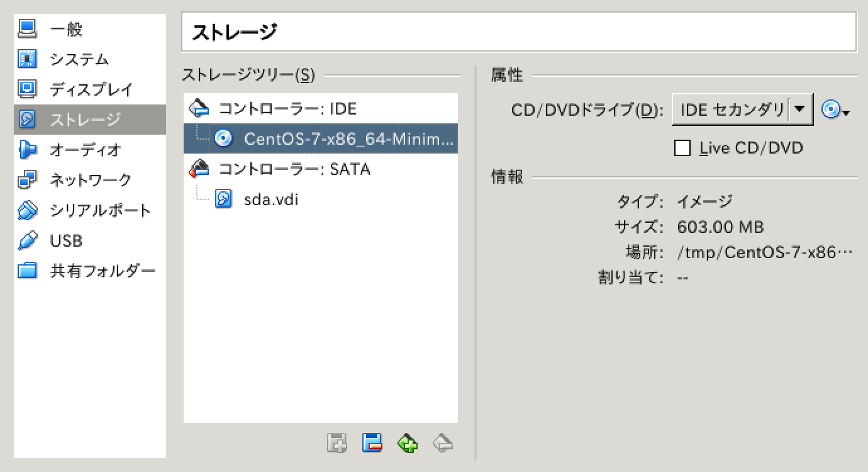Show the シリアルポート settings page
868x472 pixels.
(x=100, y=210)
